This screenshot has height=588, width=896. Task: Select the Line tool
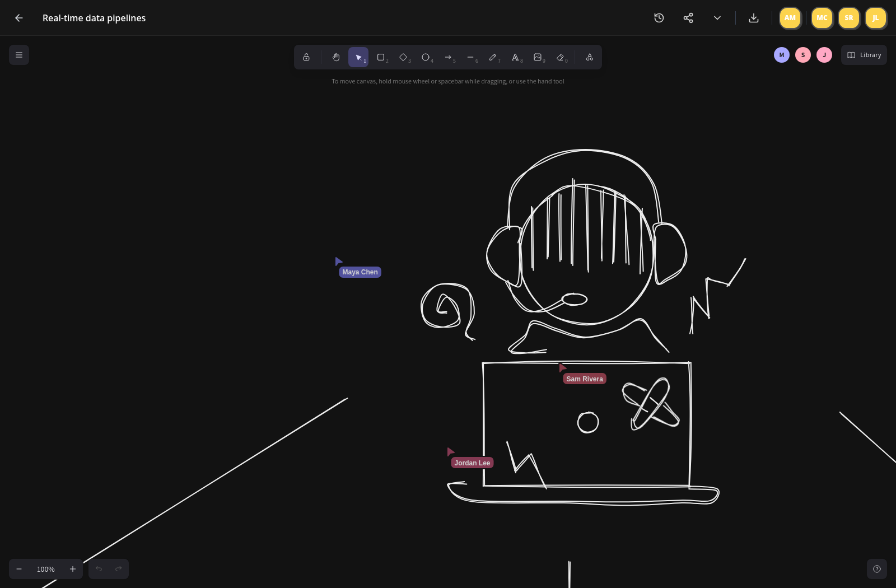470,57
